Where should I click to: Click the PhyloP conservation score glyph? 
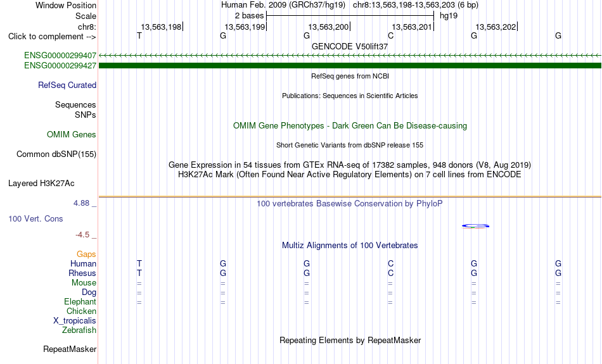[x=475, y=226]
